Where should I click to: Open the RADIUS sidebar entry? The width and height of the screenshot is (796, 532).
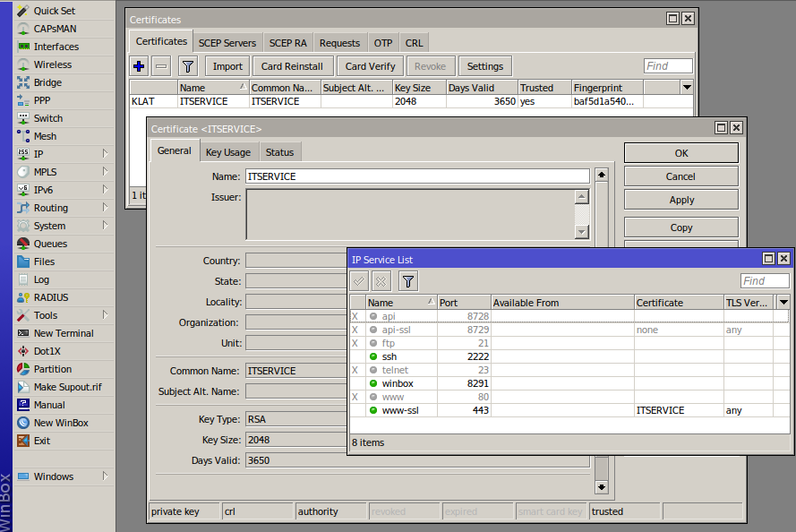50,297
